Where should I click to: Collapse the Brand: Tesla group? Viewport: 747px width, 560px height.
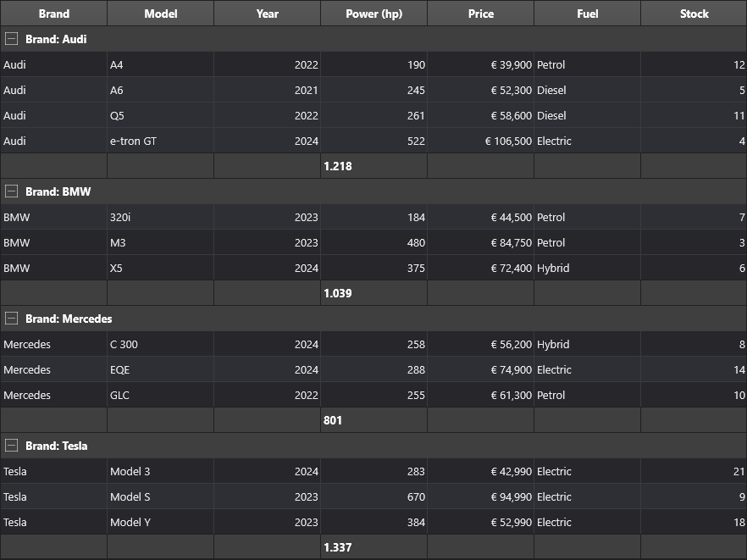[x=12, y=446]
